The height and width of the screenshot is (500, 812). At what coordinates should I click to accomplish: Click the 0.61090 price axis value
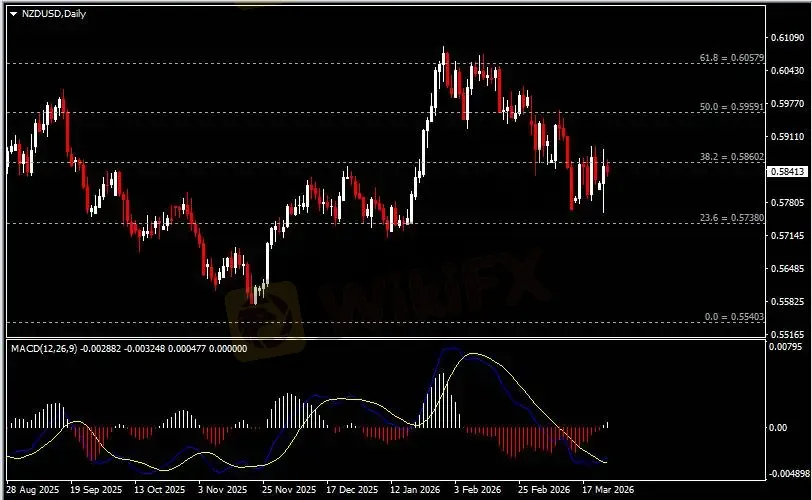(787, 38)
